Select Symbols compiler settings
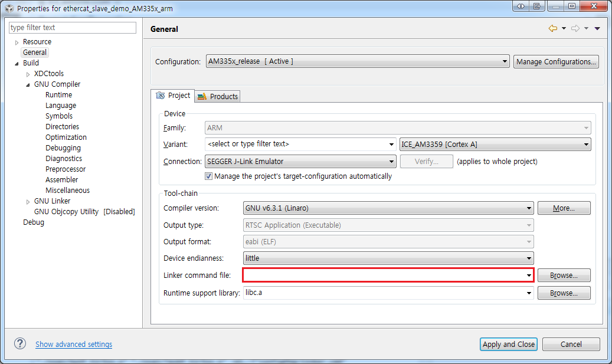Viewport: 612px width, 364px height. coord(59,116)
